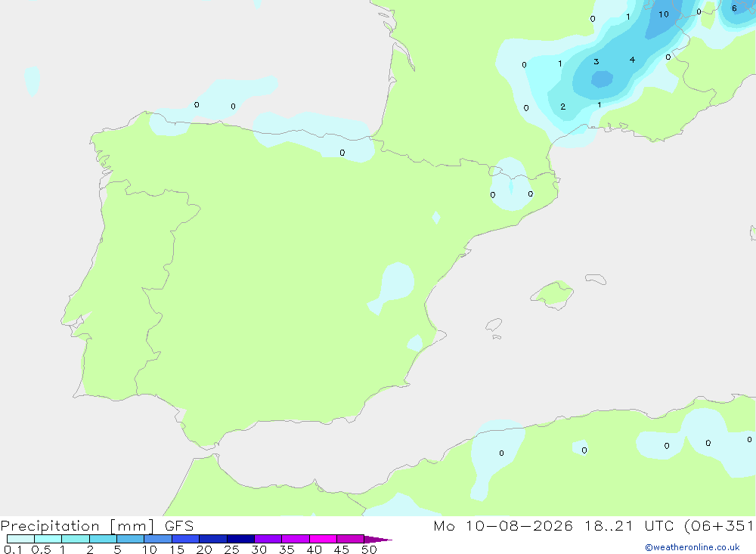This screenshot has height=554, width=756.
Task: Click the 25–30 mm dark navy legend swatch
Action: point(240,539)
